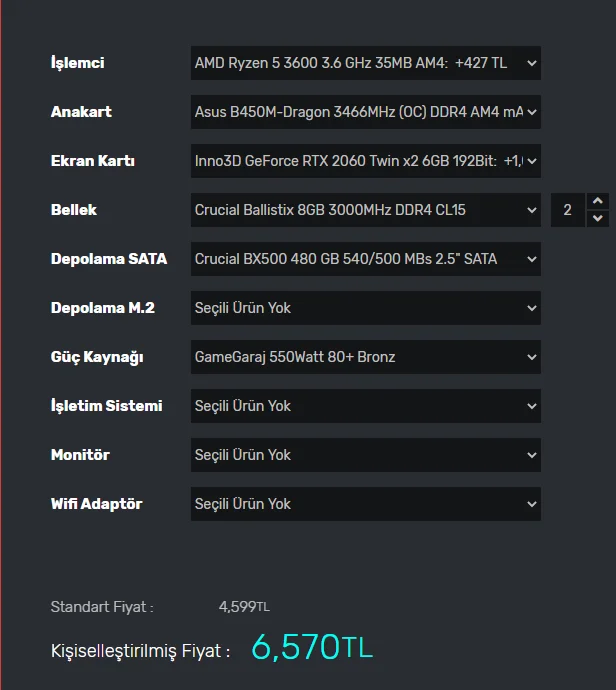
Task: Open the Depolama M.2 dropdown
Action: click(366, 308)
